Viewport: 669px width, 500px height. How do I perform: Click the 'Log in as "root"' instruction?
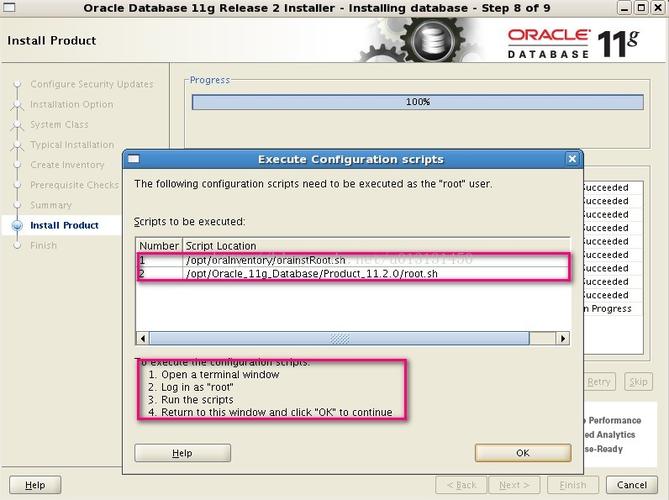(191, 387)
